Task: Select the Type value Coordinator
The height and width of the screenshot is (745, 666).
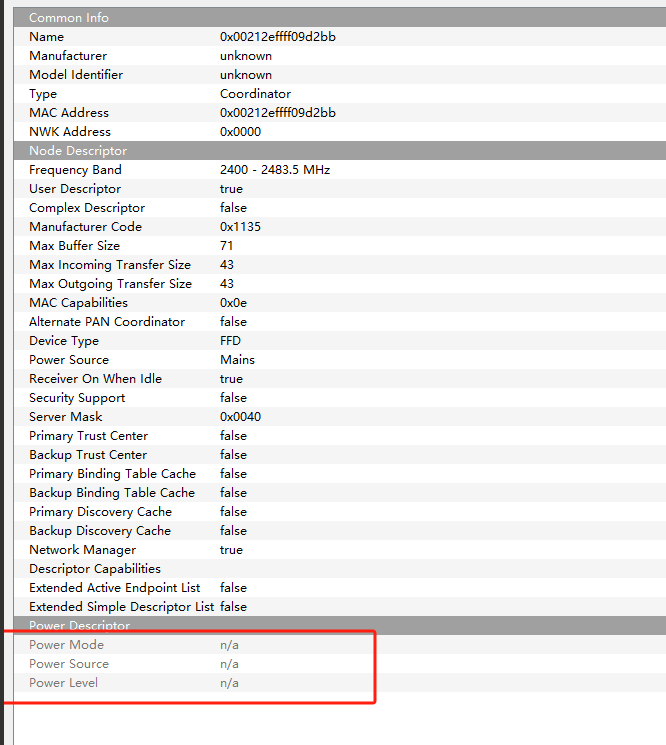Action: pos(255,94)
